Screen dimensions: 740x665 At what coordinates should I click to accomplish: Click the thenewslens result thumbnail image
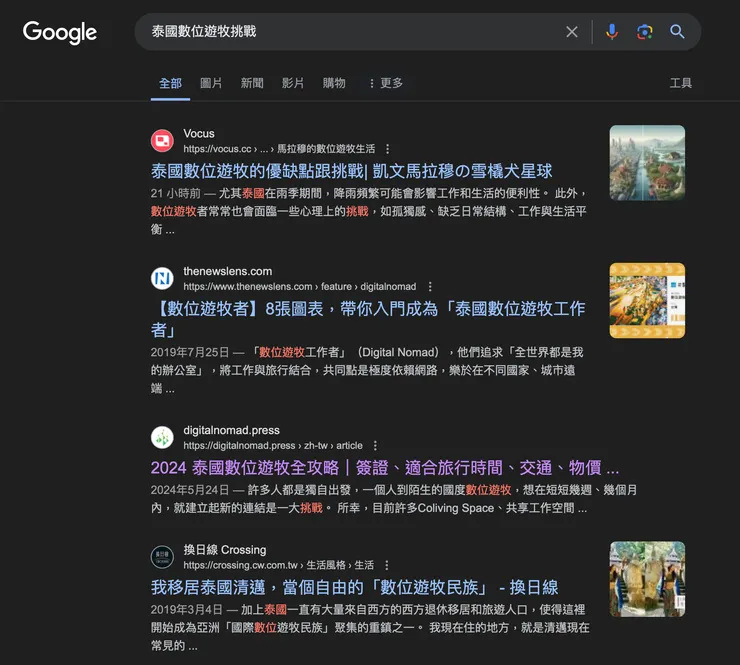[x=647, y=301]
